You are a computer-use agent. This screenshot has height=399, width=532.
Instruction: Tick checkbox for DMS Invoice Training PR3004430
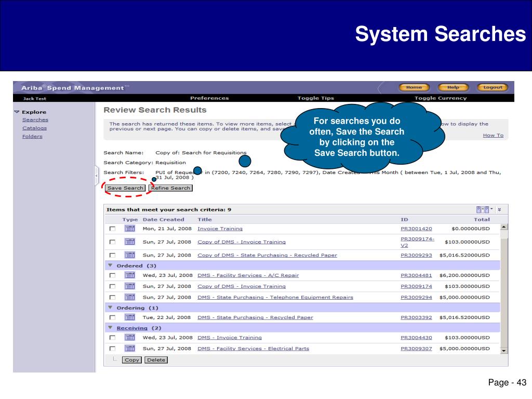tap(112, 338)
